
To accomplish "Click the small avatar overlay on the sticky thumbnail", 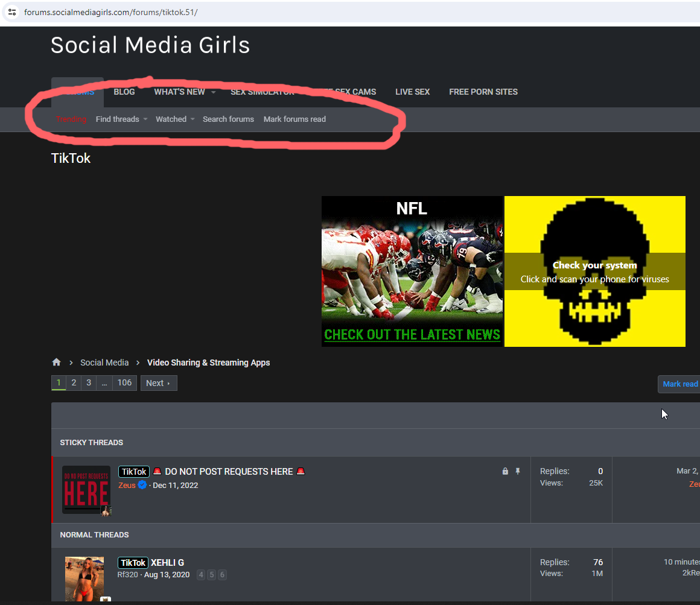I will point(105,511).
